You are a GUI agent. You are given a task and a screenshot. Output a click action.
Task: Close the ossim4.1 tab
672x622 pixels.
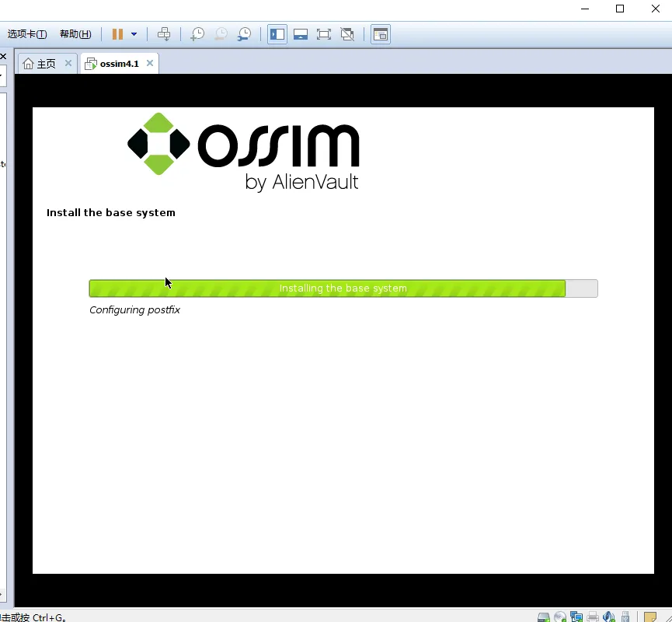(x=150, y=63)
